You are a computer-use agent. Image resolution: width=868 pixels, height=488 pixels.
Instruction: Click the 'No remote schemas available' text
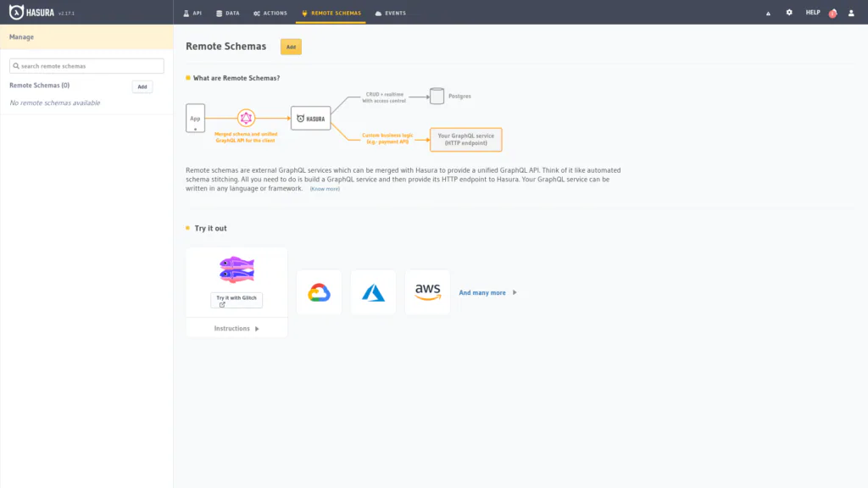pyautogui.click(x=55, y=103)
